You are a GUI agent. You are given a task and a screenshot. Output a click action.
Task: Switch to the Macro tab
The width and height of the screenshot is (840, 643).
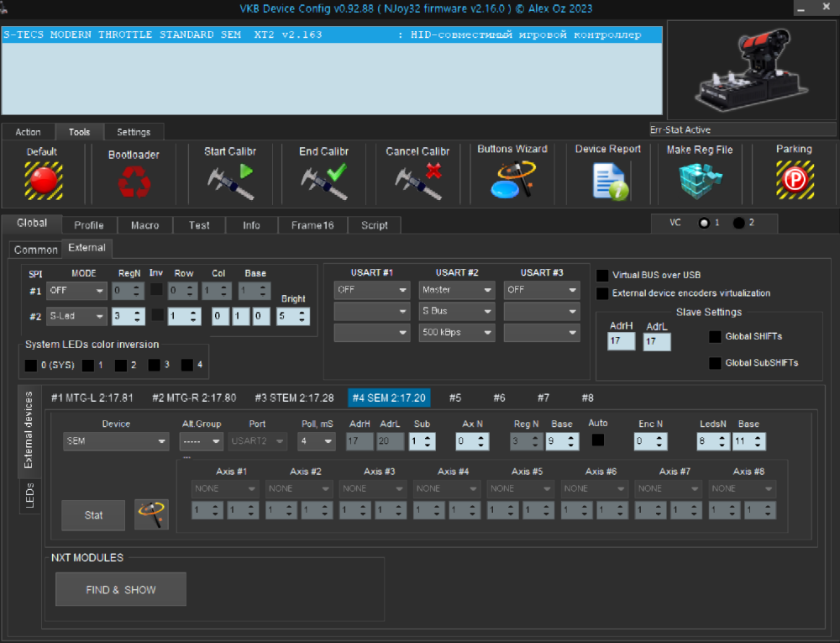click(144, 225)
